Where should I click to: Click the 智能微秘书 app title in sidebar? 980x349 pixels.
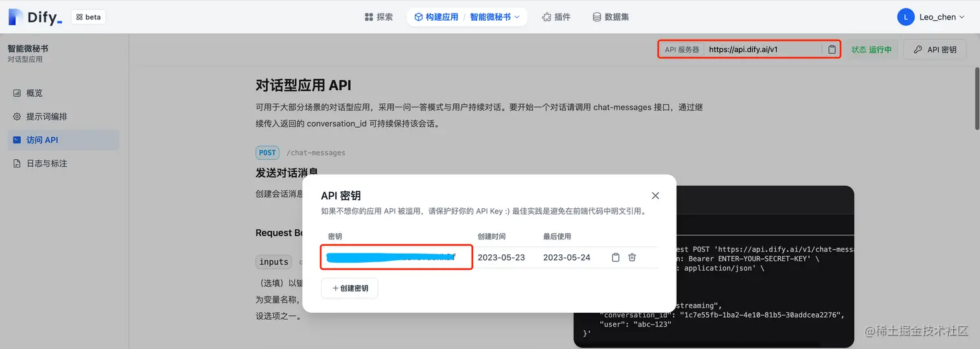[x=28, y=49]
